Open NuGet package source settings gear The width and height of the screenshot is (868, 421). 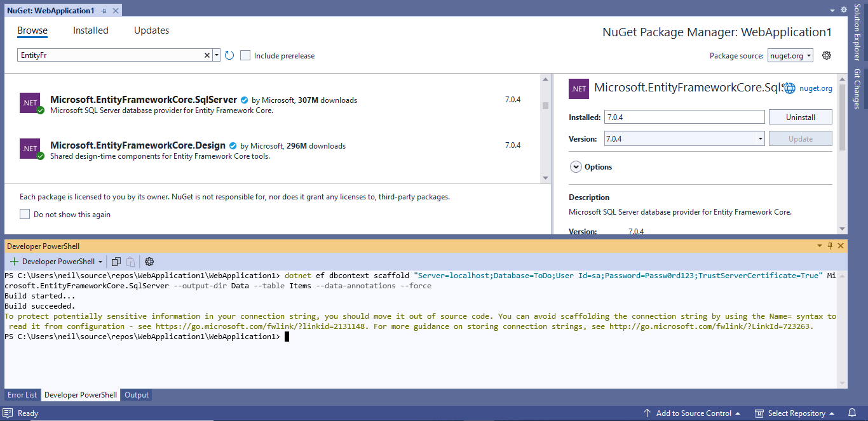tap(827, 55)
